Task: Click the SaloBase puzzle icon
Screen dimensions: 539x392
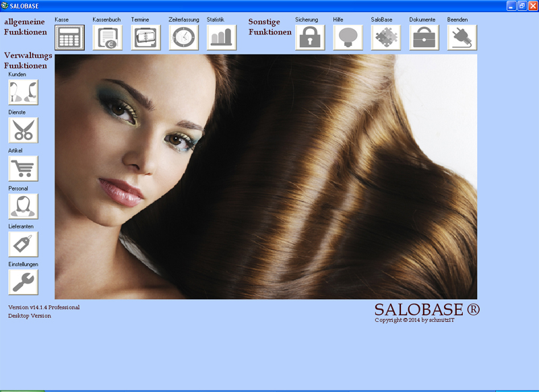Action: [386, 38]
